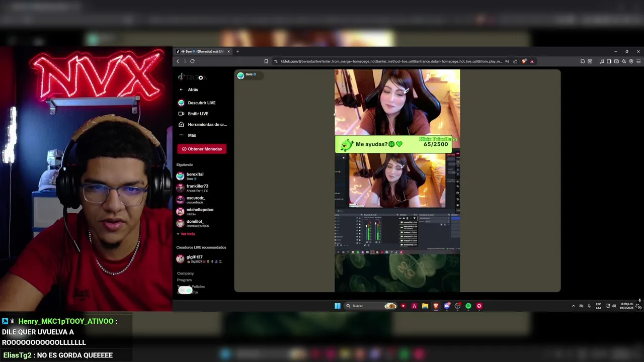This screenshot has width=644, height=362.
Task: Open OBS Studio taskbar icon
Action: click(x=457, y=306)
